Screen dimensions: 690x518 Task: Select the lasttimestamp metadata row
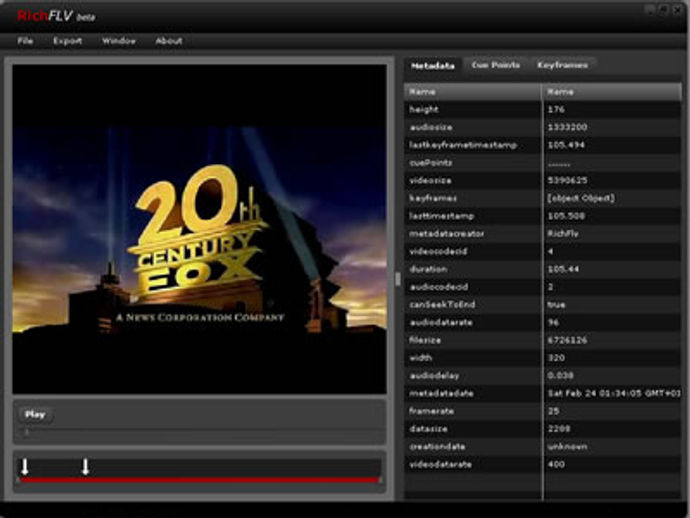[x=543, y=216]
